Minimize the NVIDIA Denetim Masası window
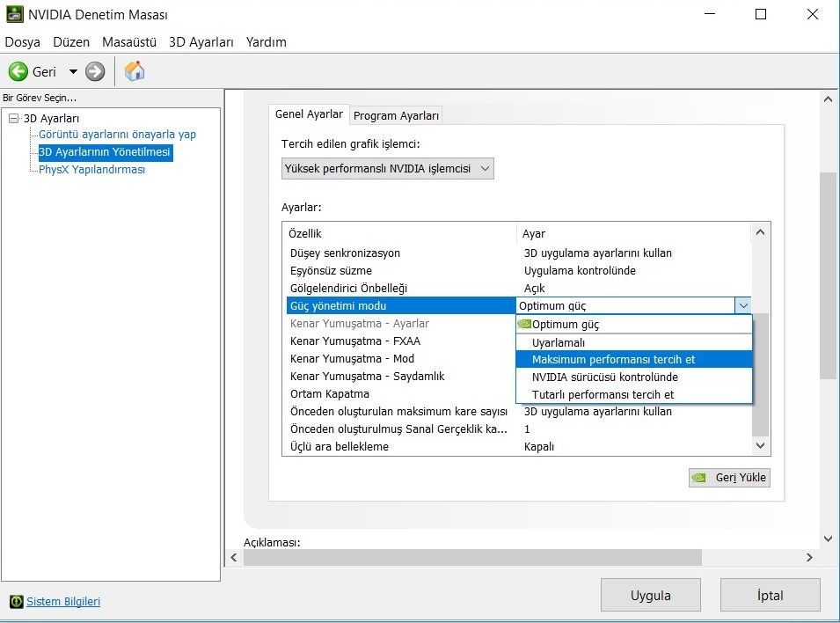This screenshot has width=840, height=623. click(710, 14)
